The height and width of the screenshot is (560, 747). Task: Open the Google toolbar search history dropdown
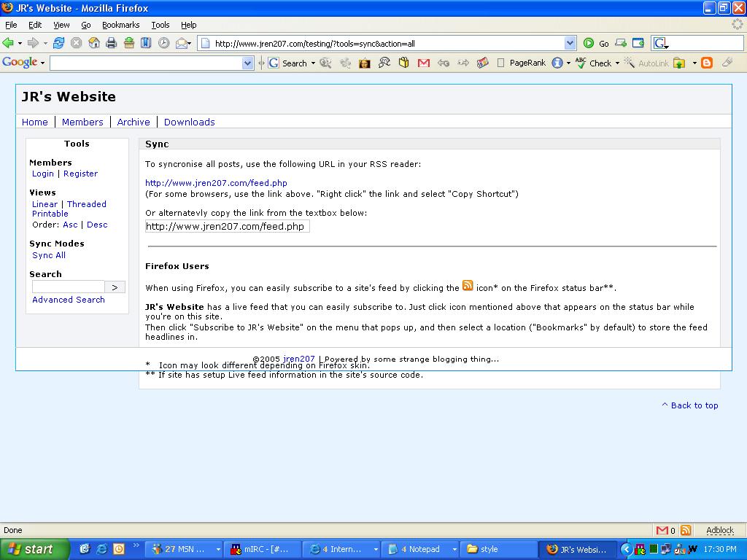point(247,63)
